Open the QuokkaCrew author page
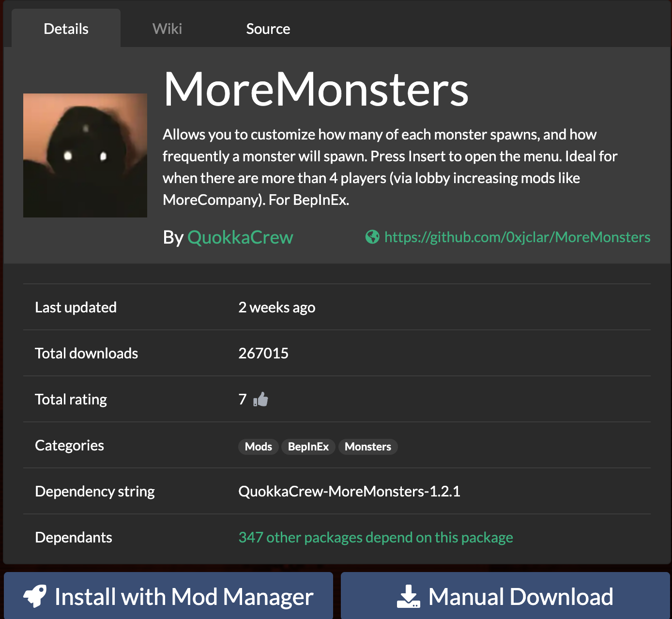This screenshot has height=619, width=672. tap(240, 237)
